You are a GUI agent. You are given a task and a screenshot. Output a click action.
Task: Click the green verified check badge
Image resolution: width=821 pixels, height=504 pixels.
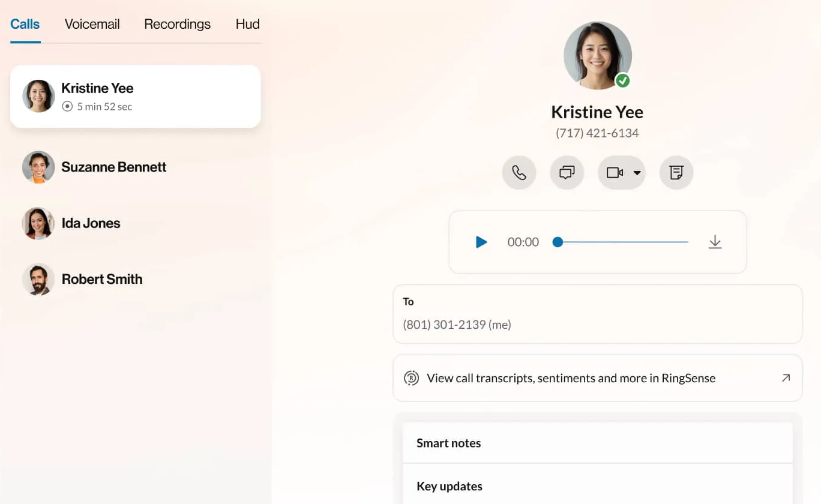623,80
